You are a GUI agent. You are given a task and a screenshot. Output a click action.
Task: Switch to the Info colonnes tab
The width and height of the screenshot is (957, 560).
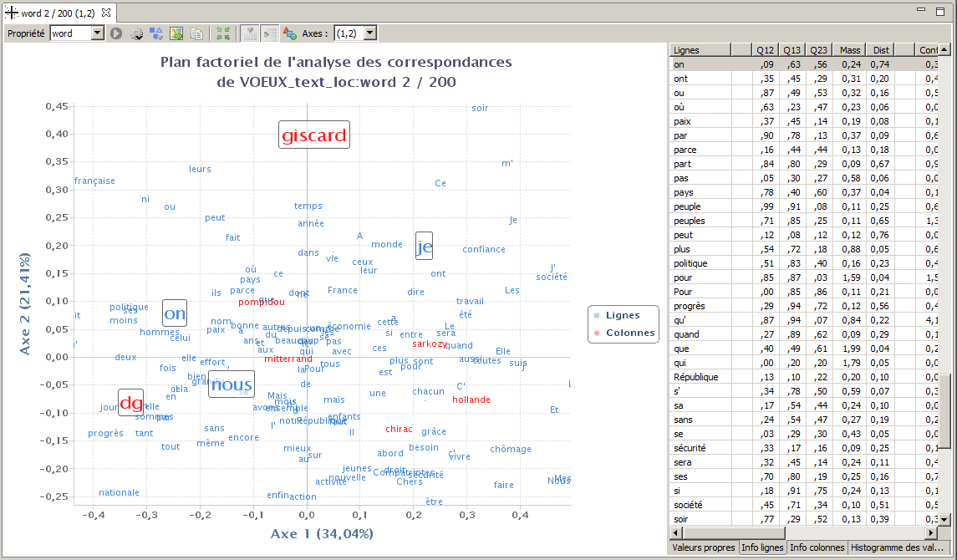[x=817, y=547]
